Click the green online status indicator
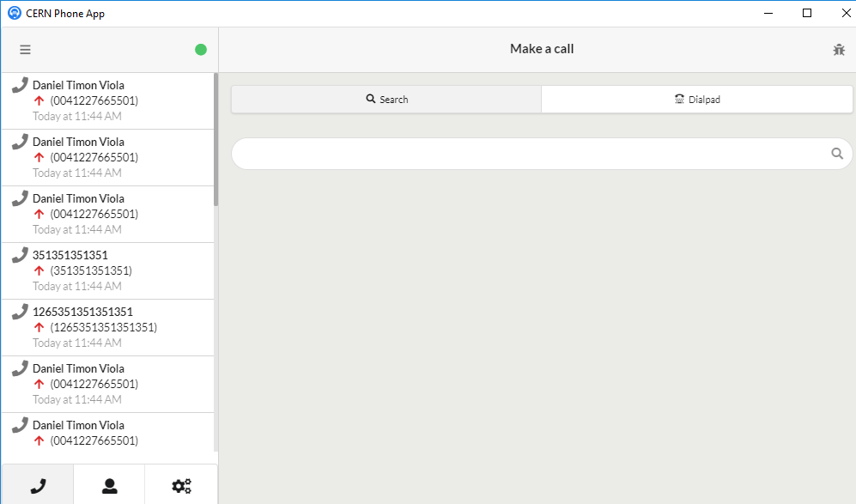The height and width of the screenshot is (504, 856). coord(201,50)
